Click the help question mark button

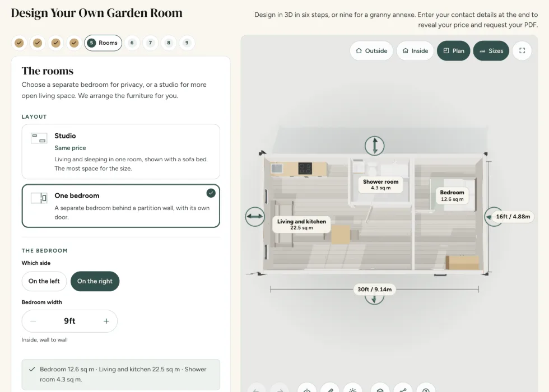point(426,389)
